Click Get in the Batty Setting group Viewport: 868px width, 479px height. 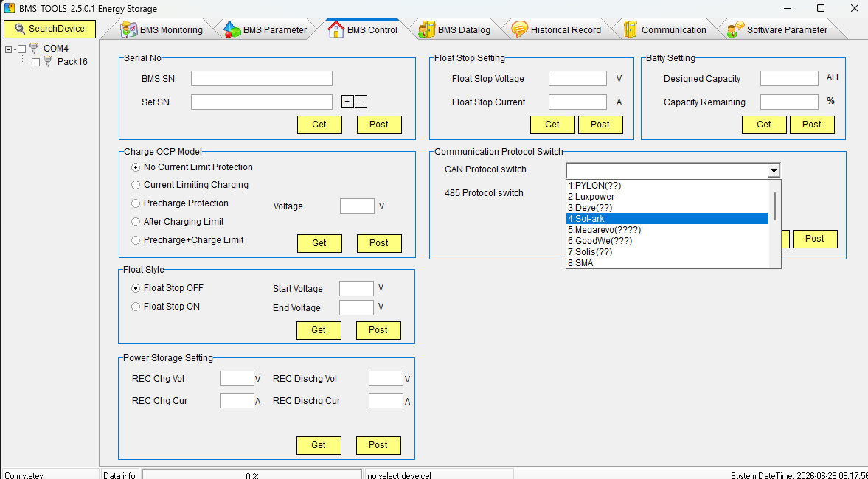coord(764,125)
